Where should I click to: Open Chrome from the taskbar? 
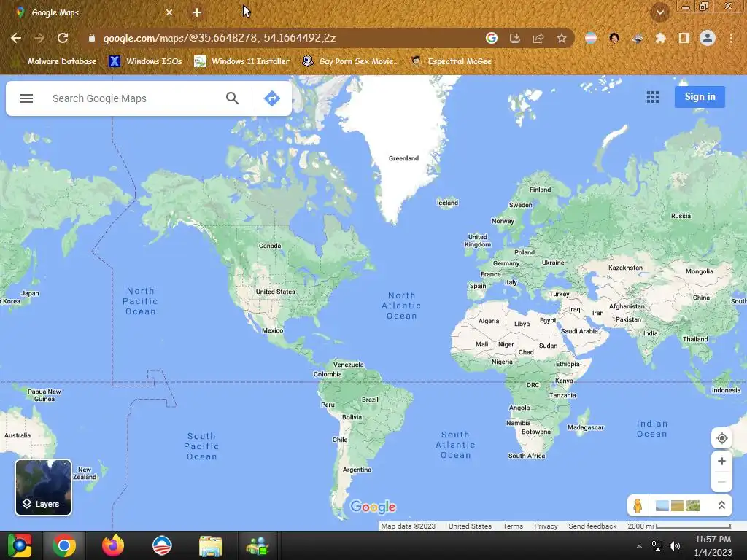64,545
